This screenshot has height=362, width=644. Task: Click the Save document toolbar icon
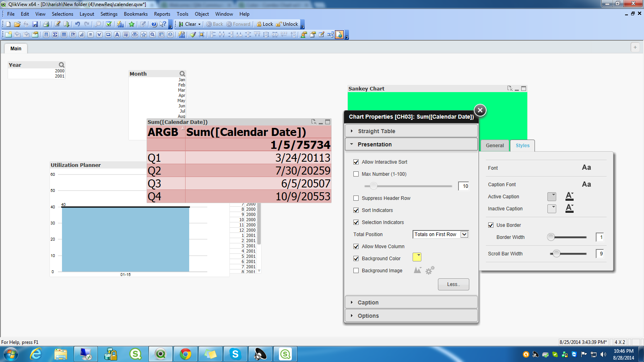(x=35, y=24)
